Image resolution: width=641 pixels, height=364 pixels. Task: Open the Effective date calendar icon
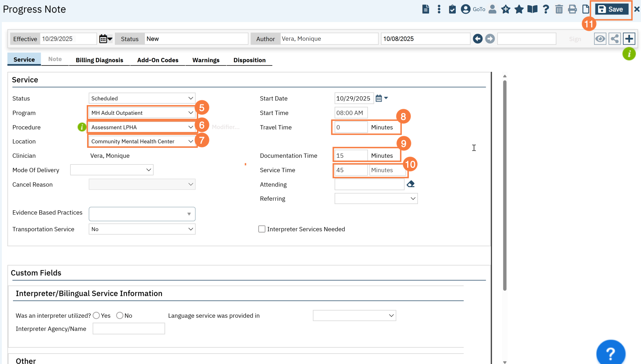(x=105, y=39)
